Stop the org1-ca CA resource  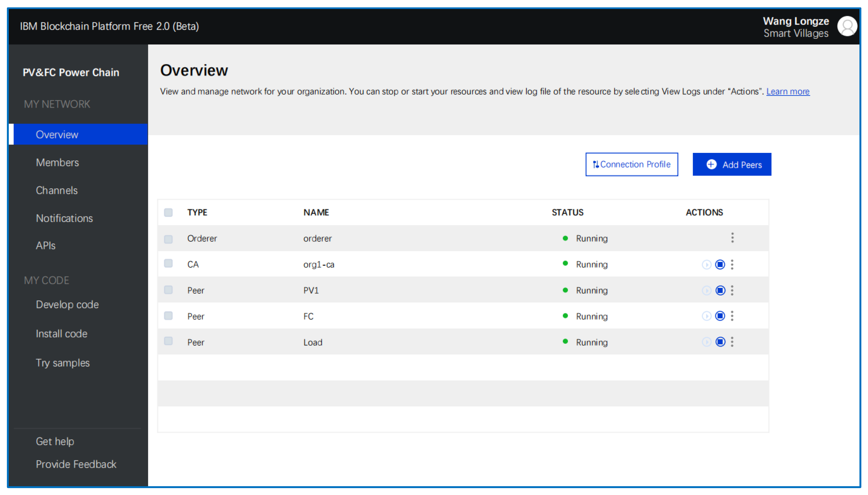[x=720, y=264]
